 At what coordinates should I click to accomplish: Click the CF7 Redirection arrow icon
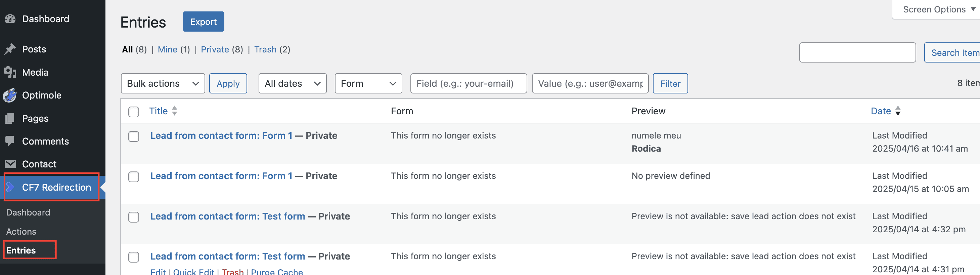point(10,187)
